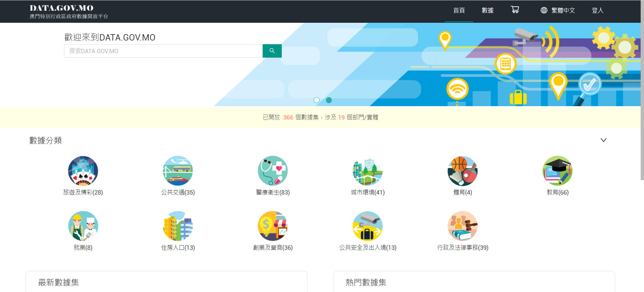Click the green search magnifier button
Screen dimensions: 644x292
(272, 51)
